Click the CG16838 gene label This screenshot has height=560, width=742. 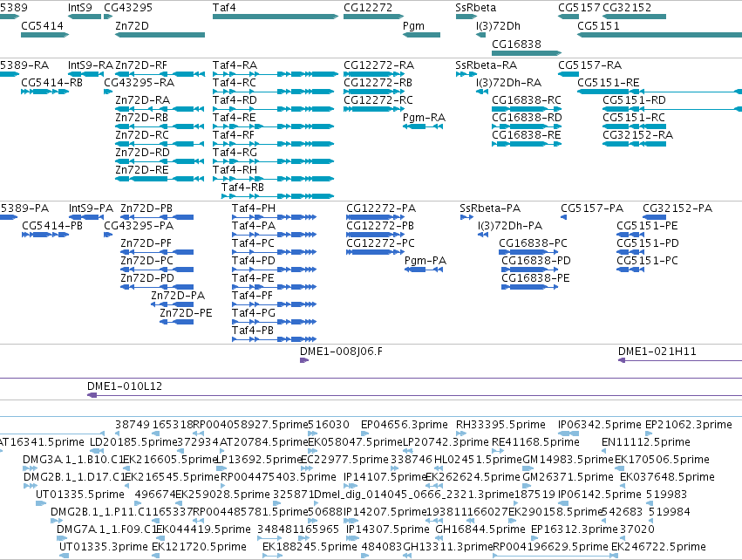click(516, 44)
